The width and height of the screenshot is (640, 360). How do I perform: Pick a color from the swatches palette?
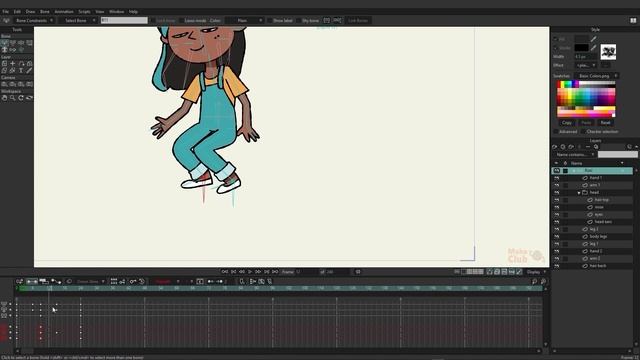(586, 99)
